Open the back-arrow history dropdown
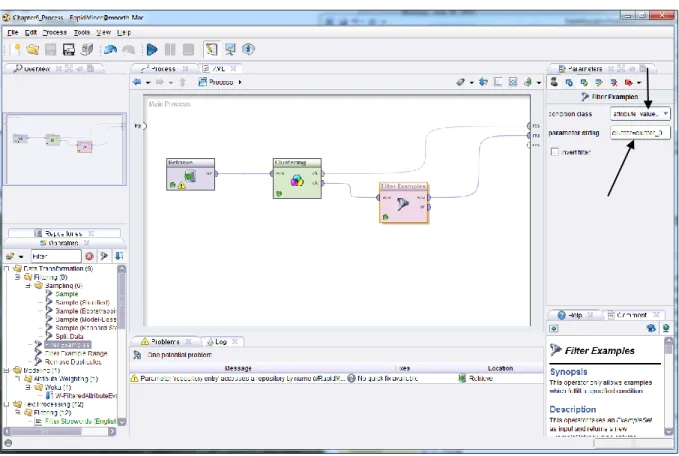 point(148,82)
